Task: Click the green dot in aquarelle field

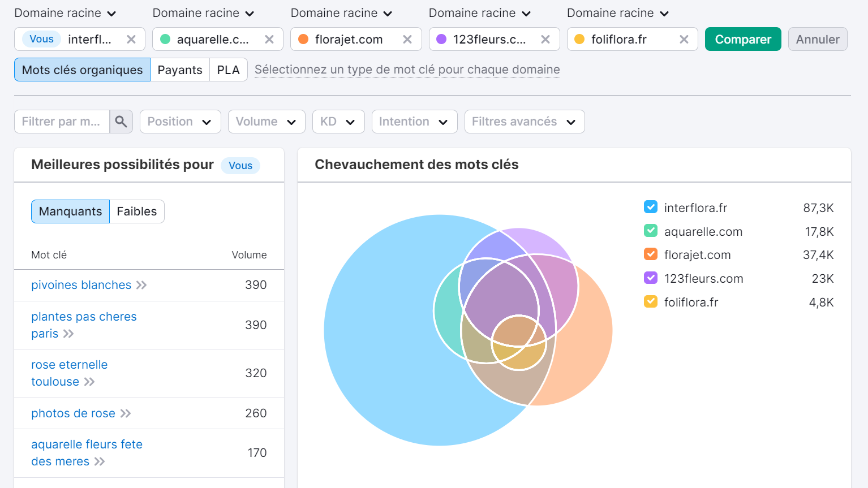Action: coord(165,39)
